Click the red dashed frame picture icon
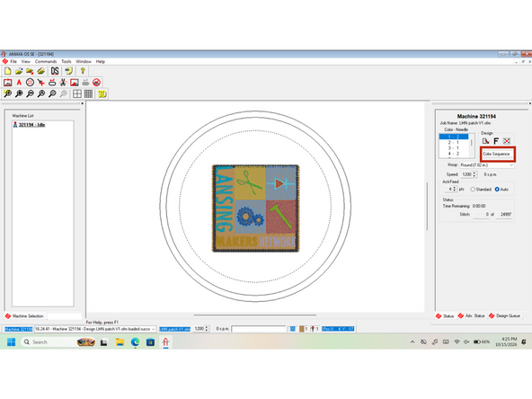 7,83
